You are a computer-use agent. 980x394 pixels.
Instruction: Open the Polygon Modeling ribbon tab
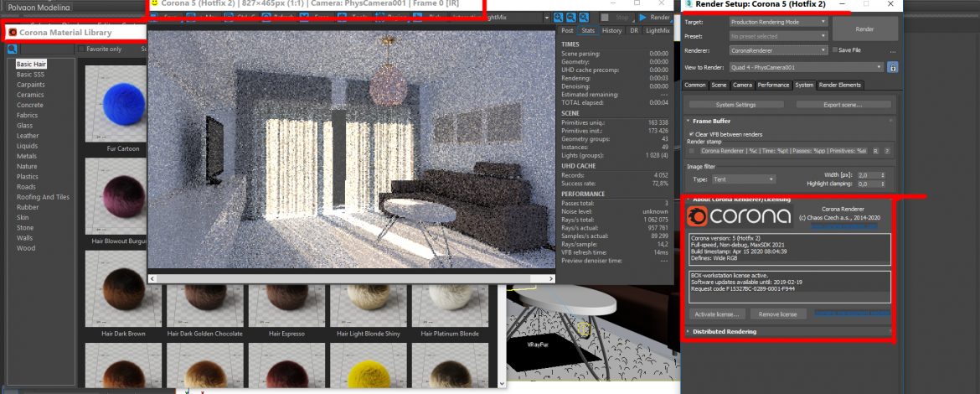coord(39,7)
